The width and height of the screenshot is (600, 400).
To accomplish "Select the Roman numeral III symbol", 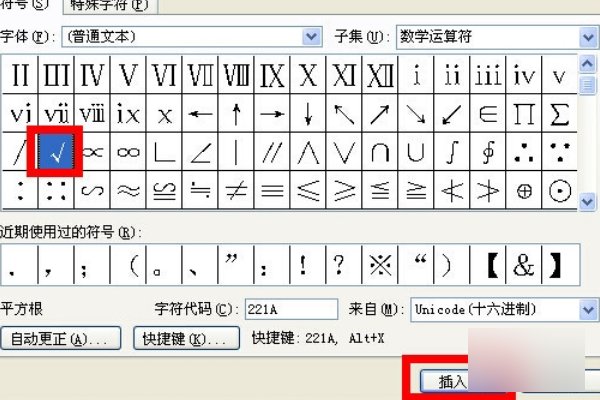I will click(56, 74).
